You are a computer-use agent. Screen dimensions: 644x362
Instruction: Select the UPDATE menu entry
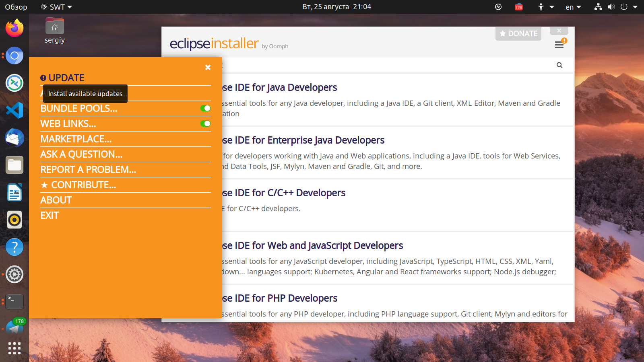tap(66, 78)
